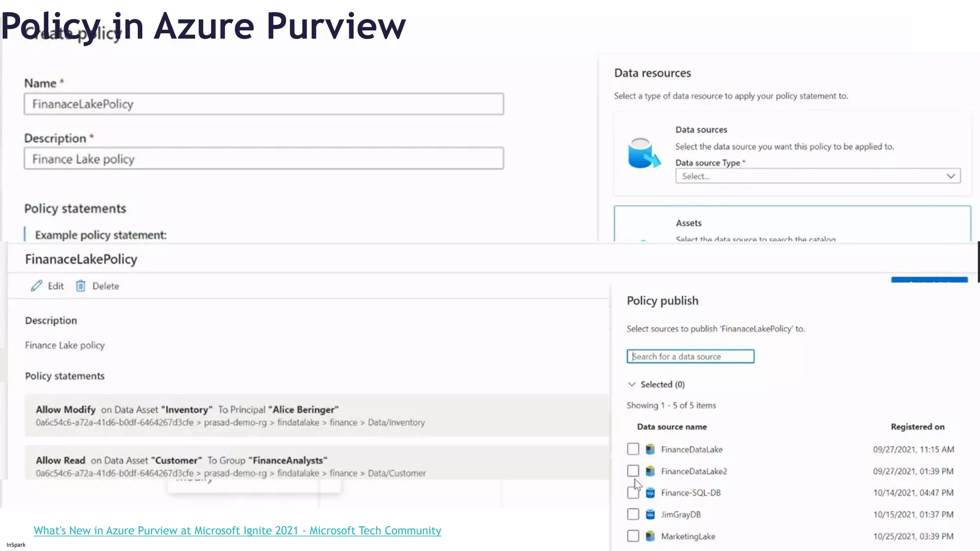This screenshot has height=551, width=980.
Task: Collapse the Selected (0) section
Action: 632,385
